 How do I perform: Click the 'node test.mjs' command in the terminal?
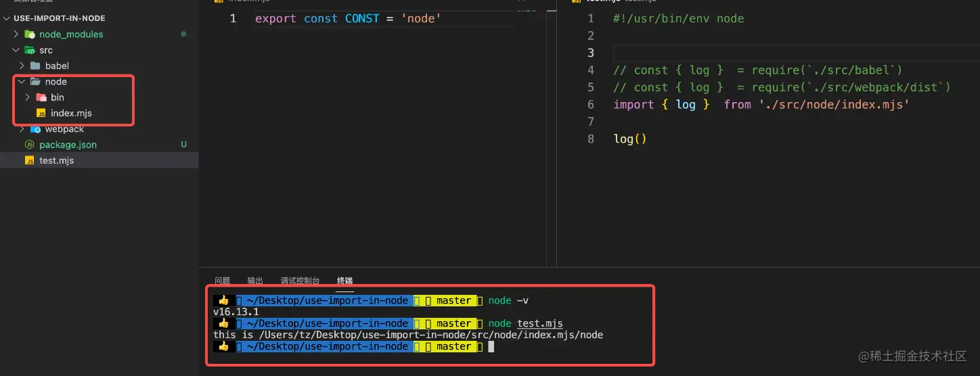[x=525, y=323]
